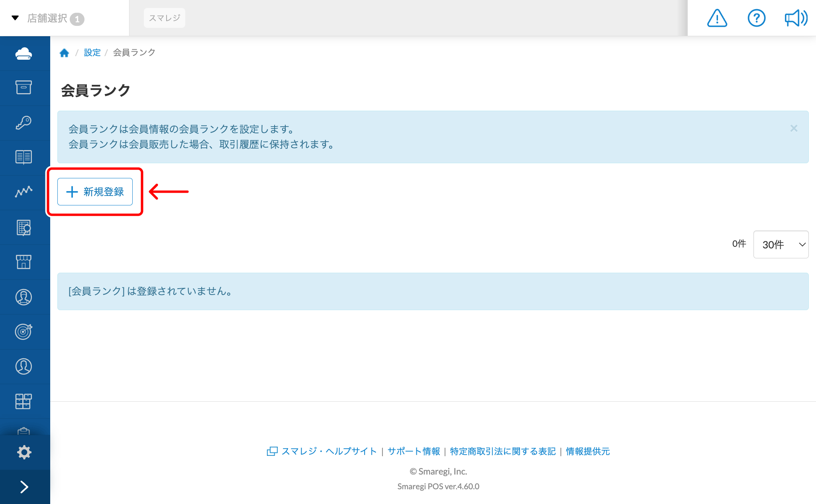Viewport: 816px width, 504px height.
Task: Click the key icon in the sidebar
Action: coord(24,123)
